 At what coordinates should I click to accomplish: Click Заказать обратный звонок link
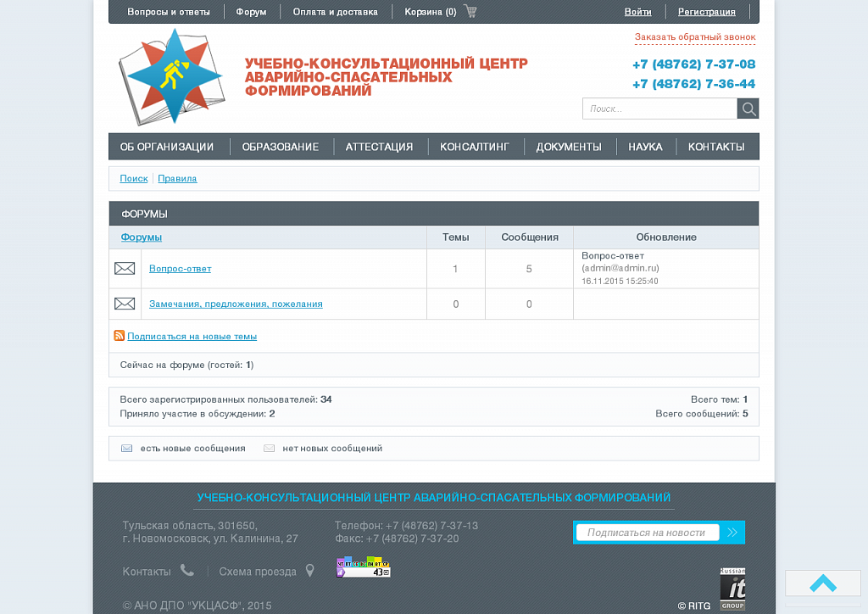(x=694, y=37)
